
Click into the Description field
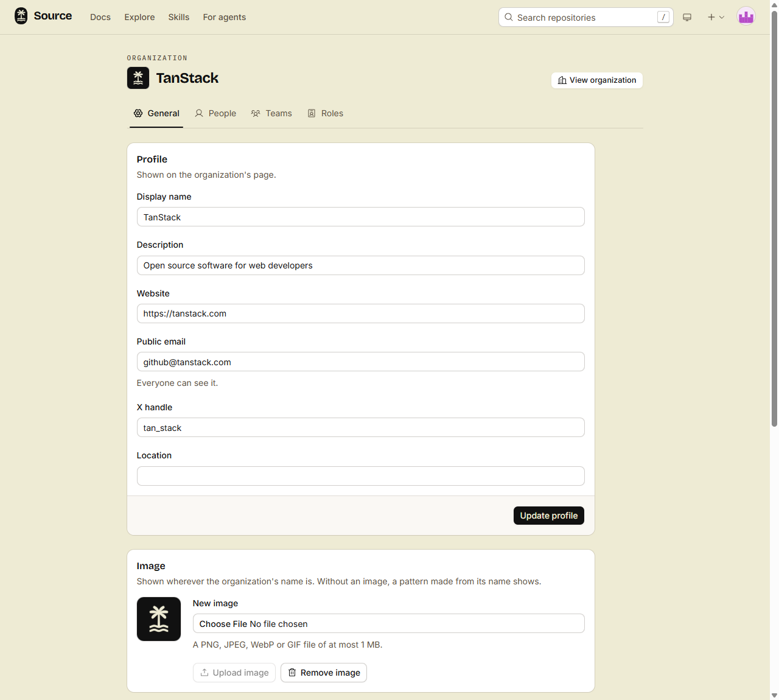361,265
